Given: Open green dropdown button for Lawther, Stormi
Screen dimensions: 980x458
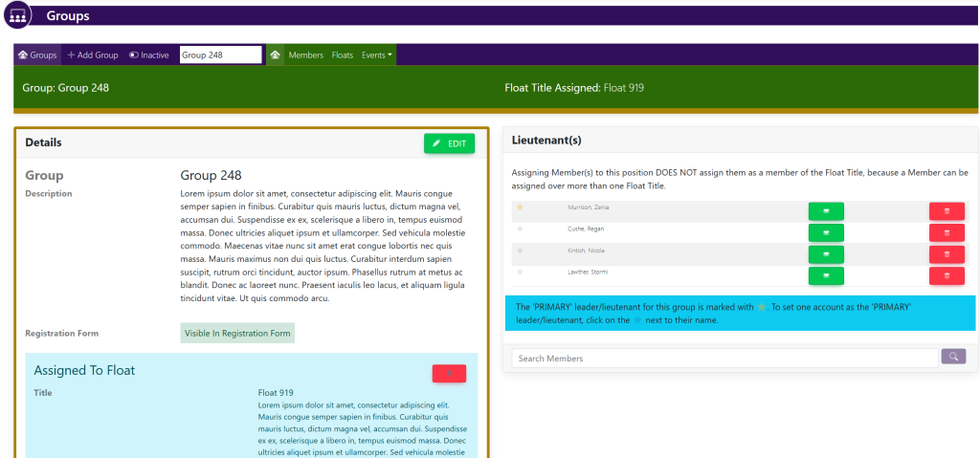Looking at the screenshot, I should [x=825, y=275].
